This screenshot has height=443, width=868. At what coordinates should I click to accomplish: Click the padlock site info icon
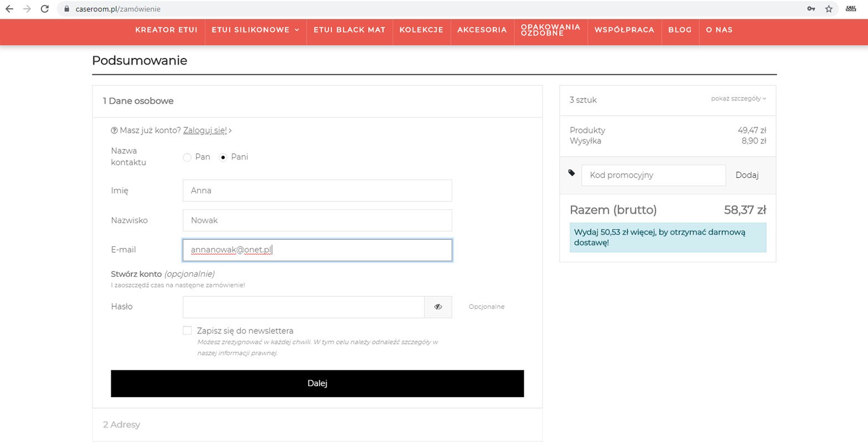[x=67, y=9]
